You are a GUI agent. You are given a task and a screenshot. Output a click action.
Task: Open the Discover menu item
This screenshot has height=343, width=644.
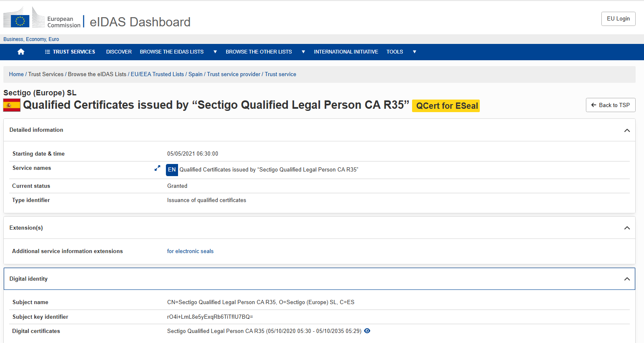tap(119, 52)
